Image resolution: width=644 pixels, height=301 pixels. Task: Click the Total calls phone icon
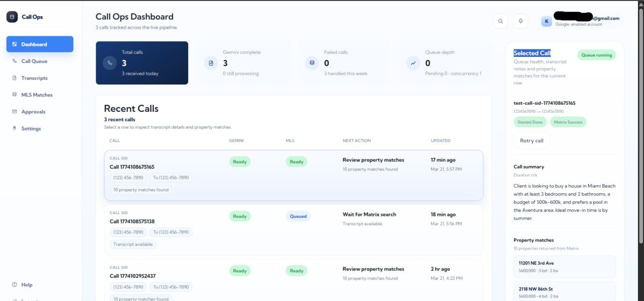[109, 63]
